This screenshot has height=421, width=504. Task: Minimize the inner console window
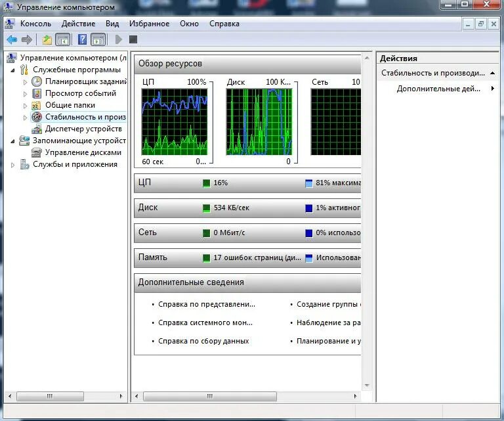[x=469, y=24]
